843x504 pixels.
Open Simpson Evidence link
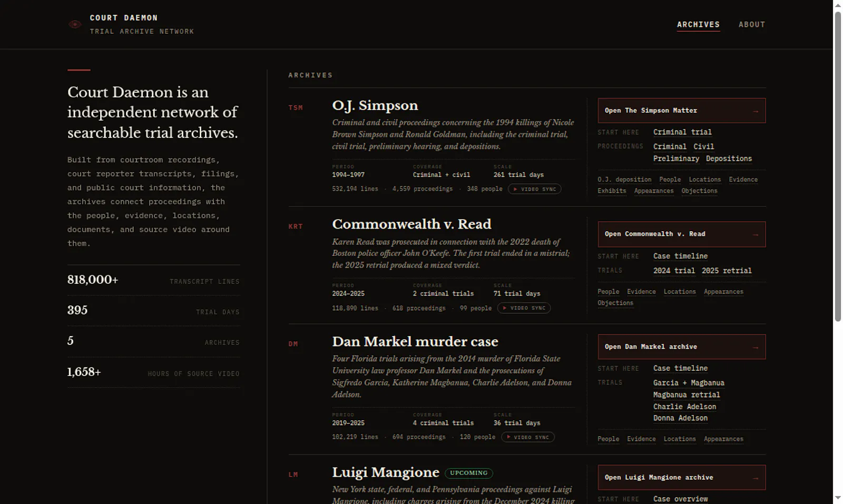click(743, 180)
